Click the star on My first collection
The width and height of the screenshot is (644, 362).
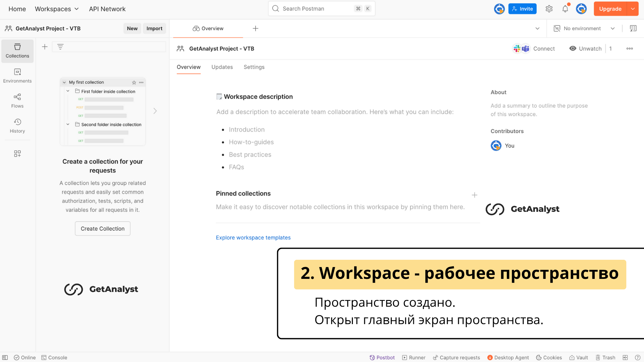pos(134,82)
